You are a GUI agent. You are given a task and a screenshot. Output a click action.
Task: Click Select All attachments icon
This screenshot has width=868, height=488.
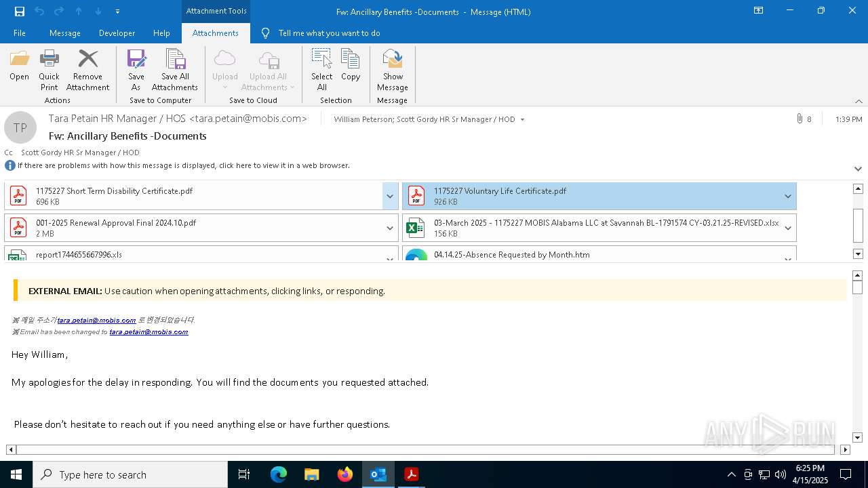(x=321, y=70)
